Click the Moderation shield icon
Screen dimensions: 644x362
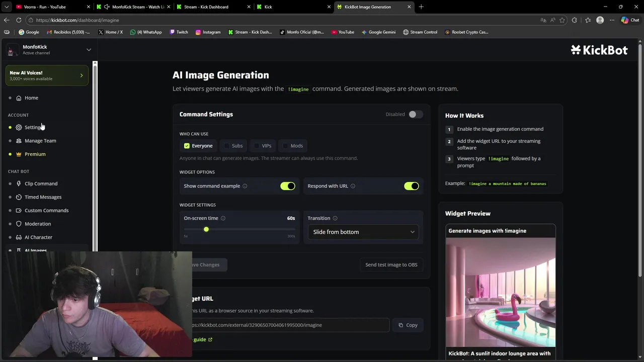[19, 224]
